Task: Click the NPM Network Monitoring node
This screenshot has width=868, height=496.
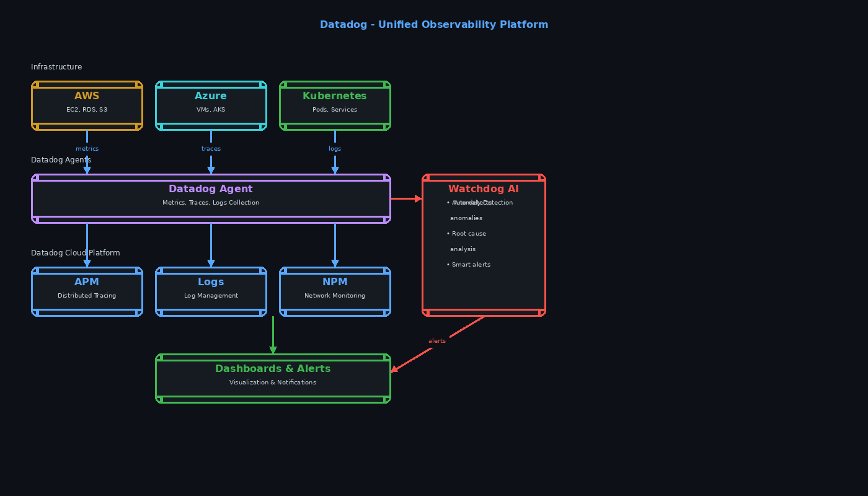Action: (x=335, y=291)
